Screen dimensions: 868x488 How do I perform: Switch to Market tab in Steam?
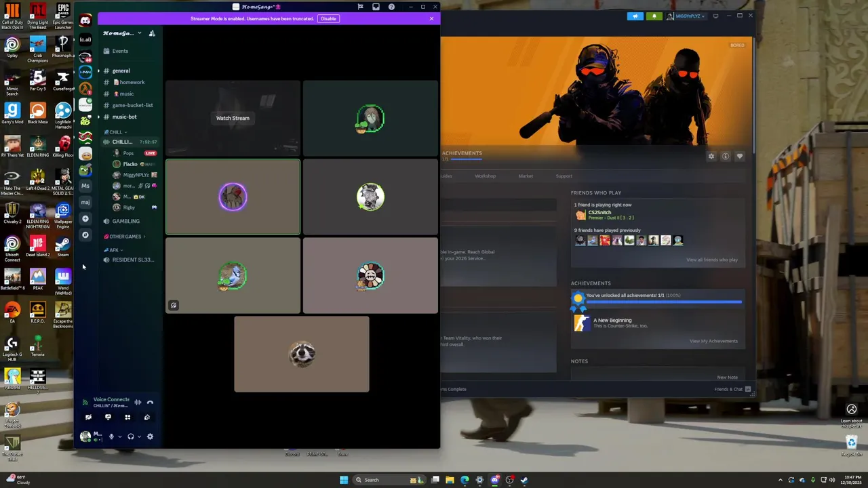(x=526, y=176)
